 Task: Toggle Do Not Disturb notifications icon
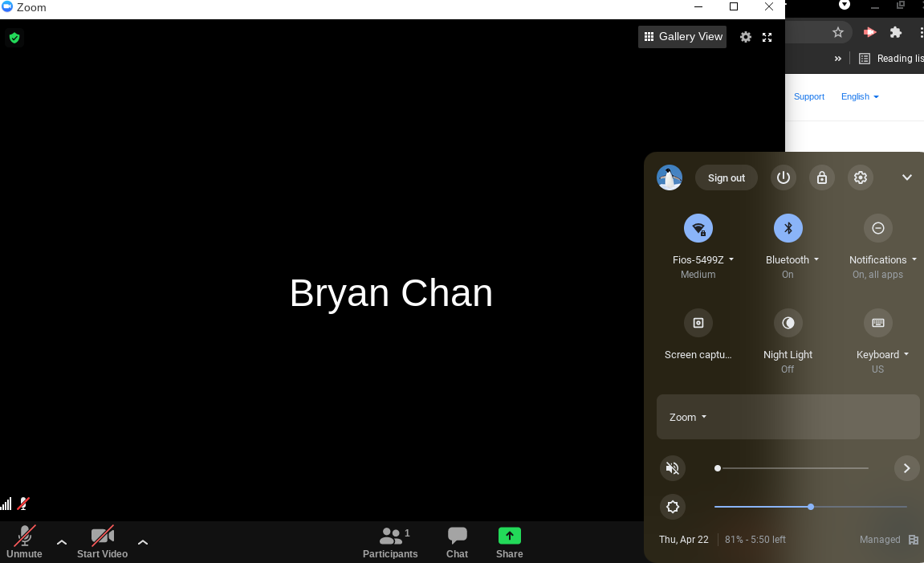point(878,228)
